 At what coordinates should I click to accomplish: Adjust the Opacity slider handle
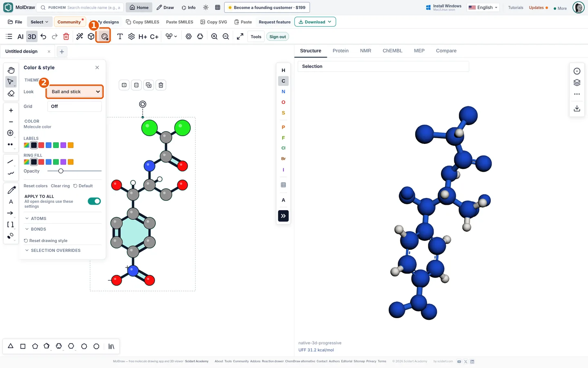coord(61,171)
